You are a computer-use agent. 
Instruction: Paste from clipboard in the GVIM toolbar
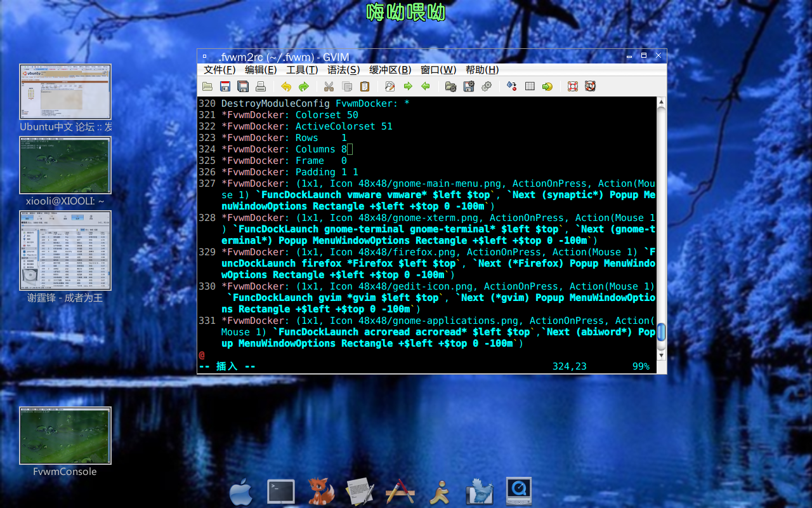point(365,86)
